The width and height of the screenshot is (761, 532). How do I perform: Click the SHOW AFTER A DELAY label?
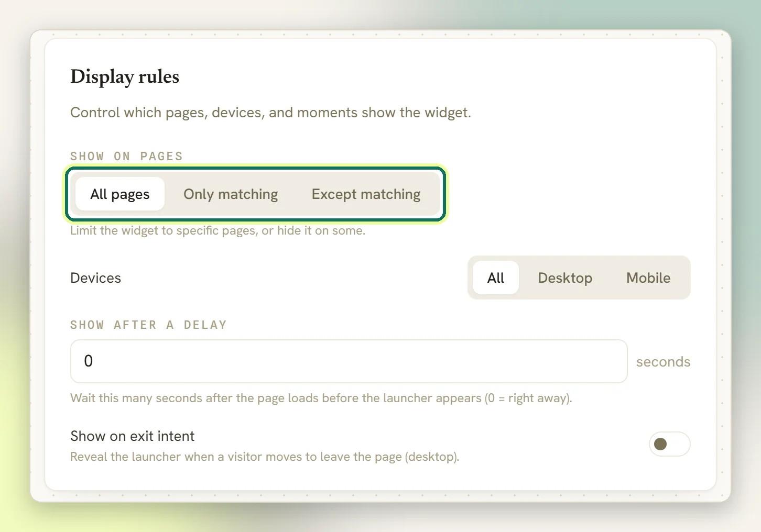149,325
